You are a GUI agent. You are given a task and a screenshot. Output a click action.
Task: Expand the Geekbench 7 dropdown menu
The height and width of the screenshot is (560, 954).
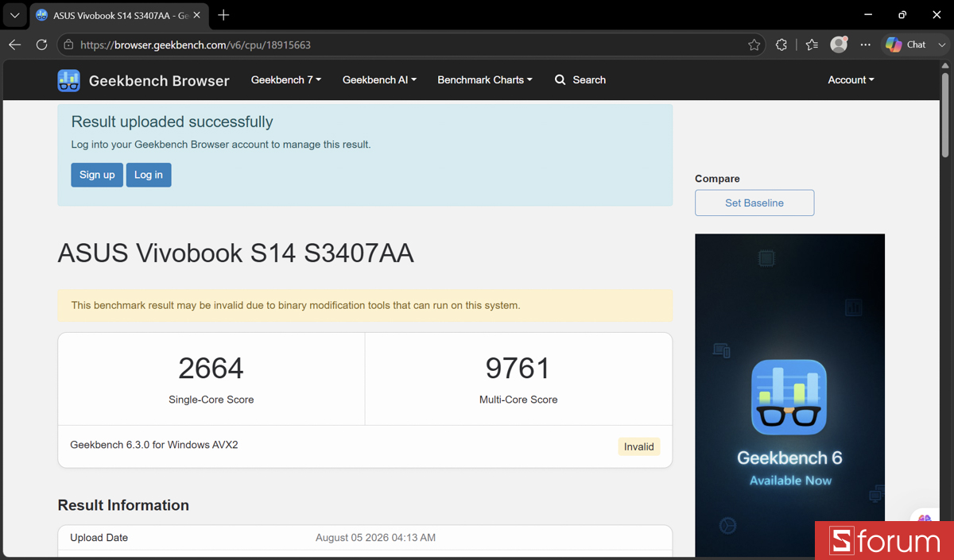click(286, 80)
